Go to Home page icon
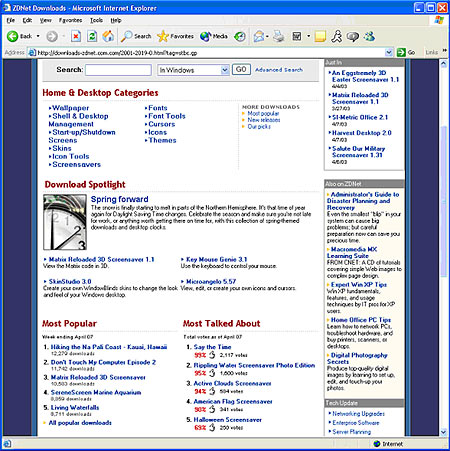The width and height of the screenshot is (450, 451). click(x=108, y=36)
